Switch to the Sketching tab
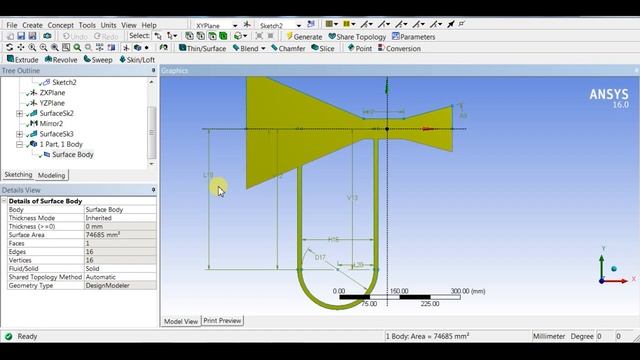Image resolution: width=640 pixels, height=360 pixels. (x=18, y=175)
